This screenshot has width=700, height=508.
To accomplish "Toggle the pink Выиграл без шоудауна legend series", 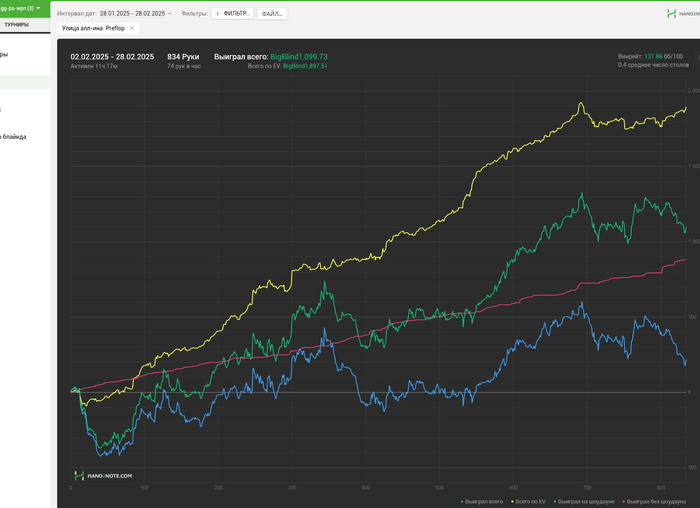I will tap(654, 502).
